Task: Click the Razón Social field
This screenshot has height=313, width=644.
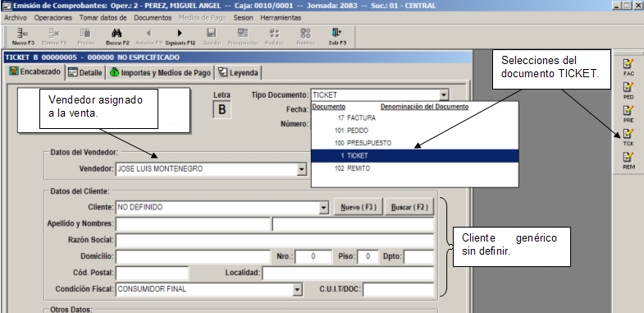Action: pyautogui.click(x=275, y=240)
